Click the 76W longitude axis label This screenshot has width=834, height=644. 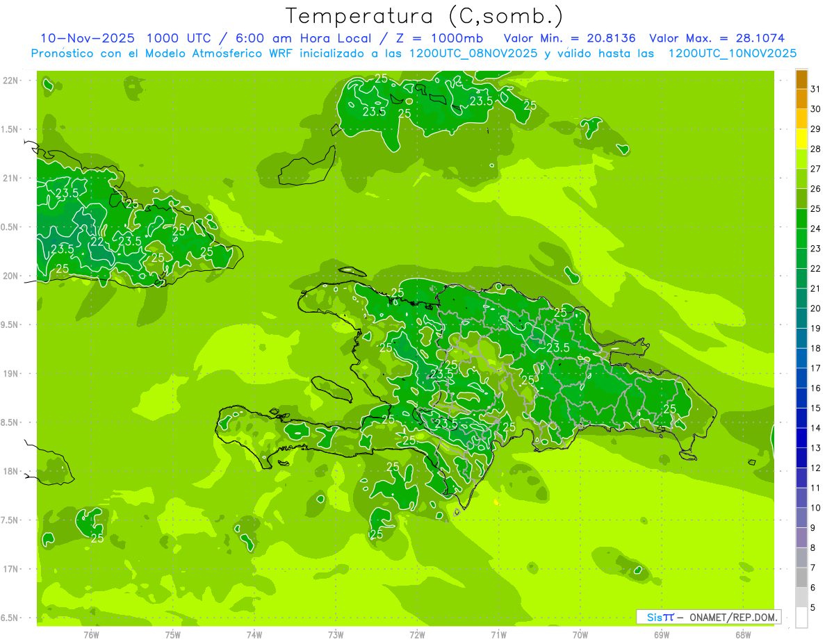click(91, 634)
